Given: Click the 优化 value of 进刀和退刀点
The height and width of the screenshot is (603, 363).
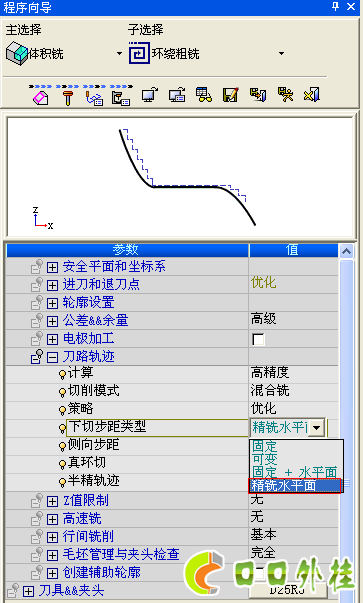Looking at the screenshot, I should click(263, 283).
